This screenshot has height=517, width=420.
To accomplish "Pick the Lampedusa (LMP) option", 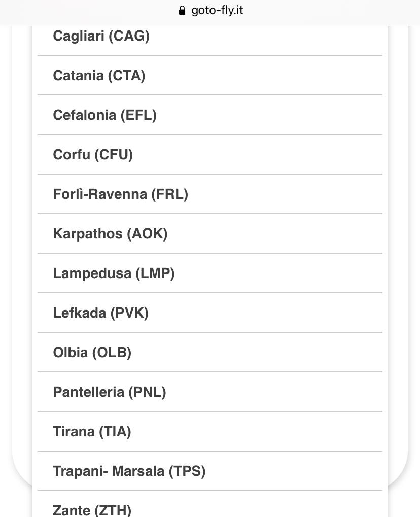I will (x=114, y=273).
